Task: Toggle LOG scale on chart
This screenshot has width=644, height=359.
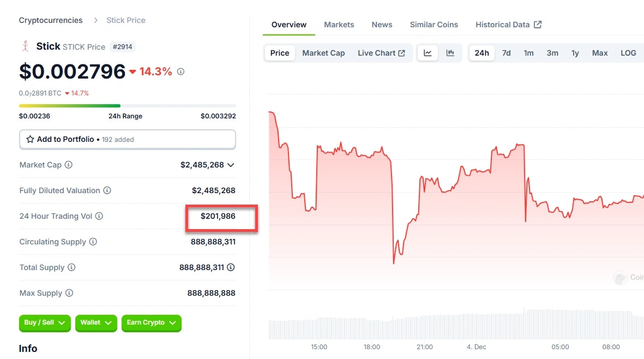Action: 628,53
